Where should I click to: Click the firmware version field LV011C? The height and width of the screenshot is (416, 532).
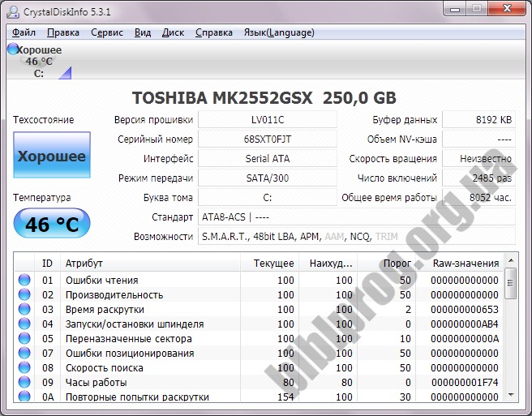[x=268, y=119]
